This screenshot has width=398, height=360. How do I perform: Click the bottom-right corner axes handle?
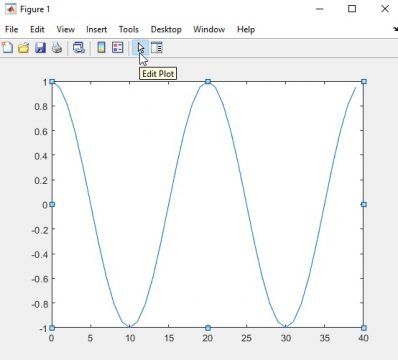click(364, 328)
